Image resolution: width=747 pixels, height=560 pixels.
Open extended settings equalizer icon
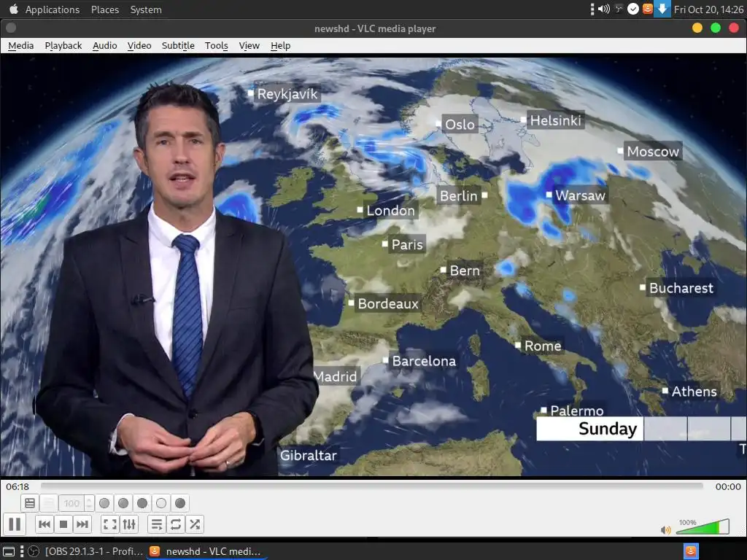(x=129, y=524)
